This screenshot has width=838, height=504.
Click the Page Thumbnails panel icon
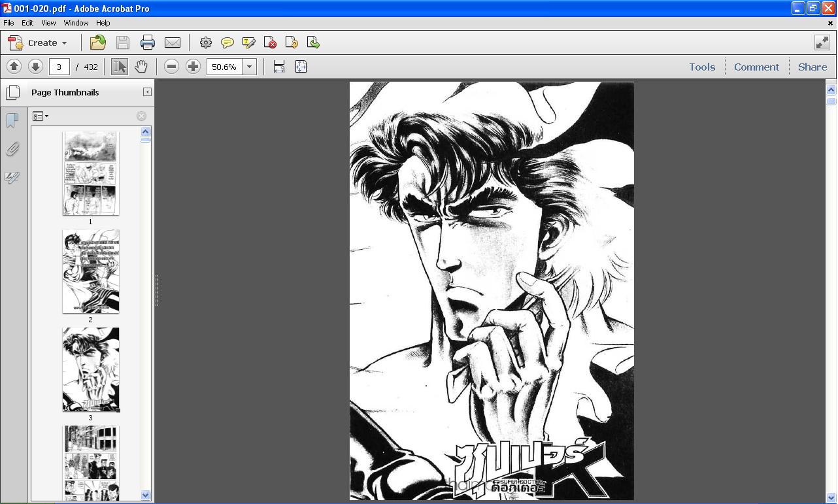[x=12, y=92]
